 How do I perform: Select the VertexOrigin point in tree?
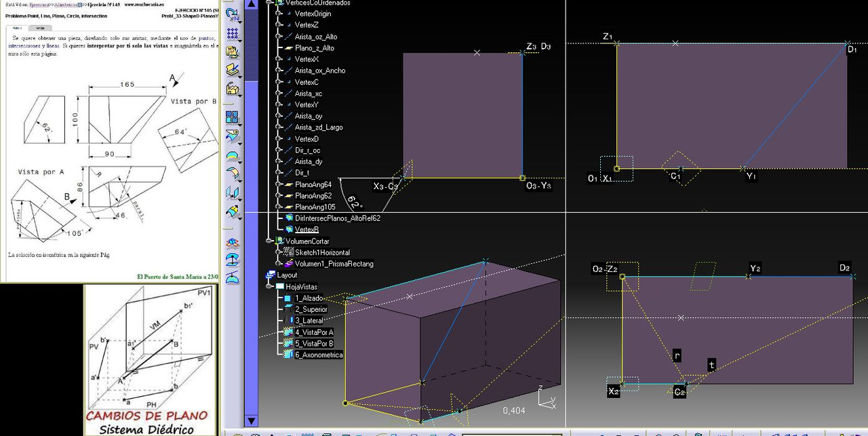[313, 14]
